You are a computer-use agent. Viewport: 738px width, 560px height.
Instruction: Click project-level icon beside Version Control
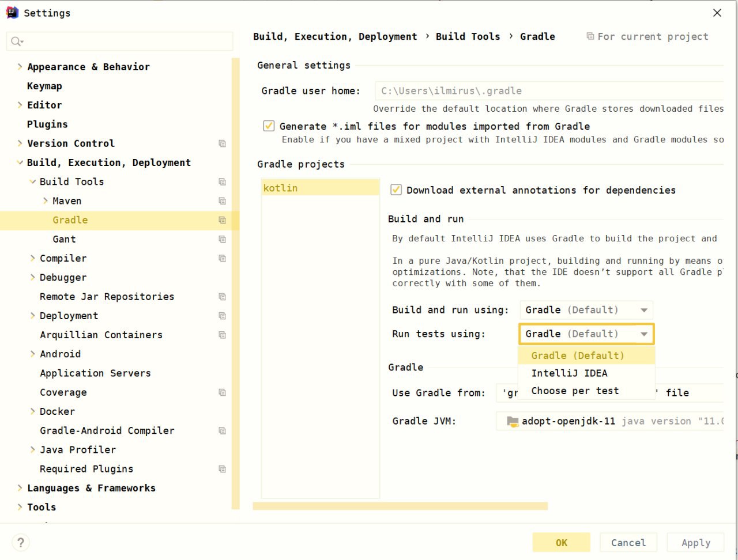coord(222,143)
